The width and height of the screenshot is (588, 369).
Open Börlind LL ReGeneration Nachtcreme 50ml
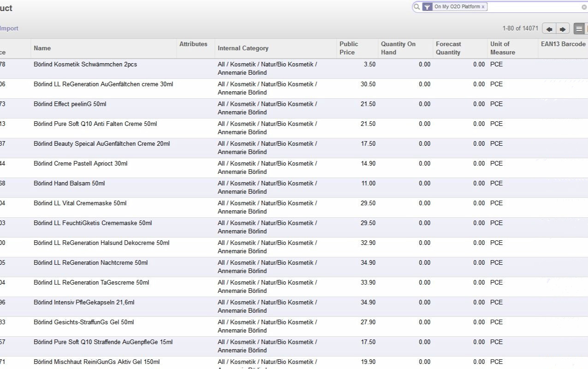coord(90,263)
